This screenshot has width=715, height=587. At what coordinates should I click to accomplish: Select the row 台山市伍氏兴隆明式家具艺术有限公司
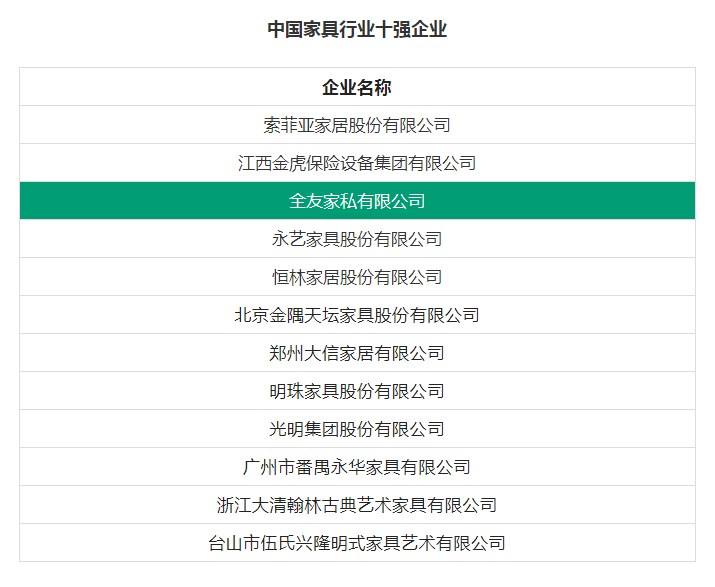pos(358,543)
